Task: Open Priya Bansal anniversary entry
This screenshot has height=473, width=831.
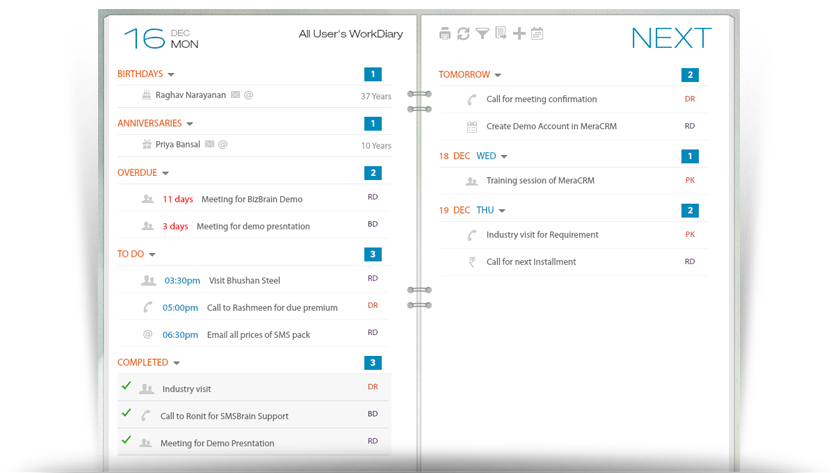Action: point(178,144)
